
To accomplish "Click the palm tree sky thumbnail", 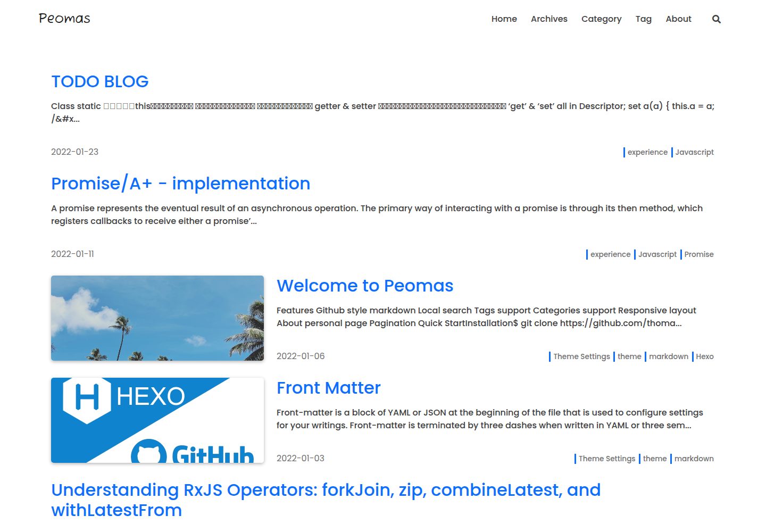I will point(157,318).
